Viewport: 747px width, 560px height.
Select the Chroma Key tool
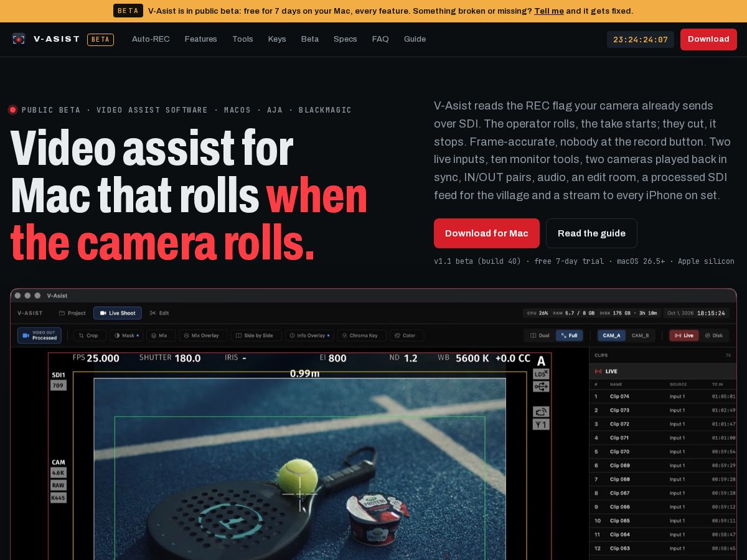coord(361,335)
